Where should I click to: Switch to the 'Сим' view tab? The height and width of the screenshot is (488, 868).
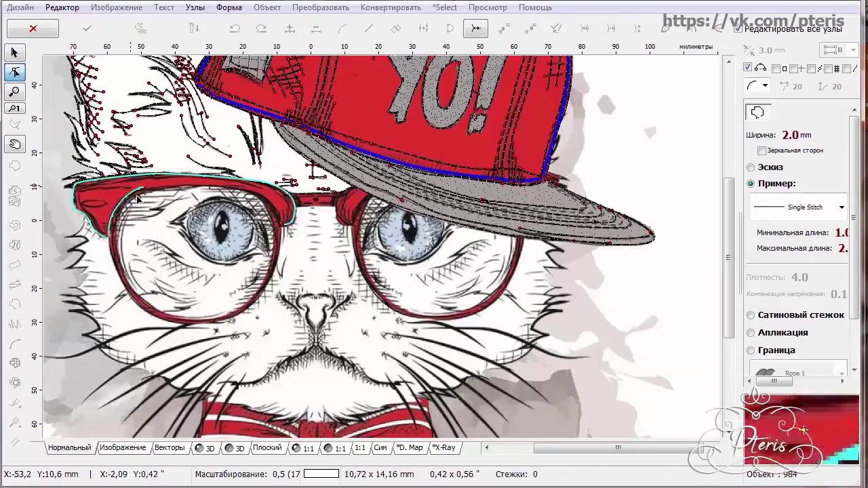[x=380, y=448]
